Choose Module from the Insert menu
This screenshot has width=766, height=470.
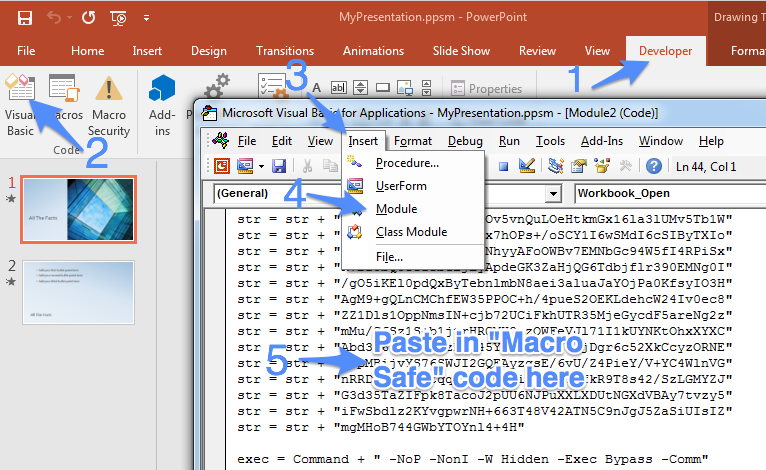pos(413,209)
